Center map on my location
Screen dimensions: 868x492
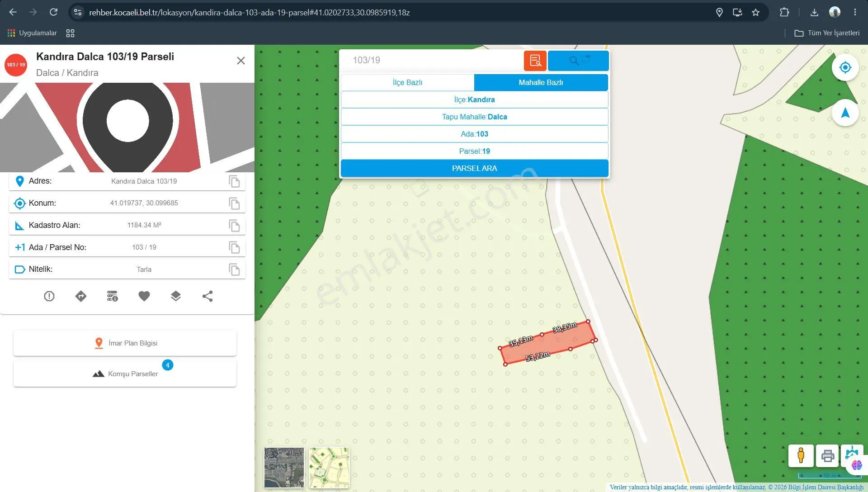(x=845, y=67)
